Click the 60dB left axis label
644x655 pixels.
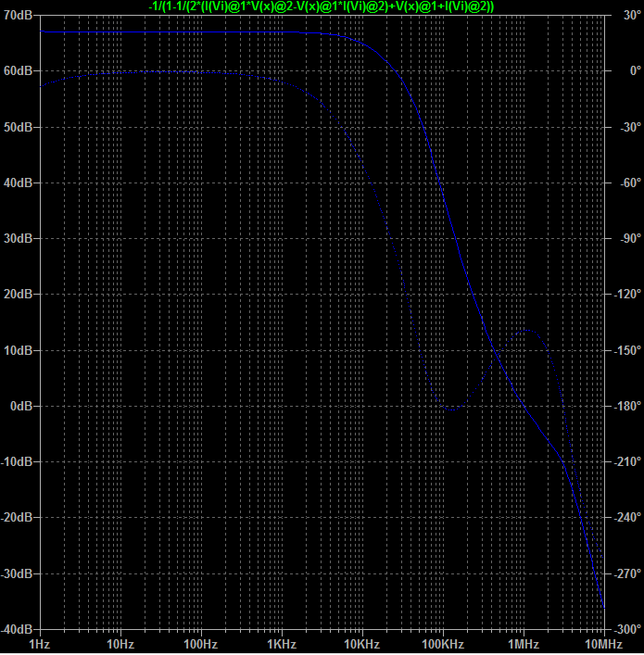coord(18,71)
